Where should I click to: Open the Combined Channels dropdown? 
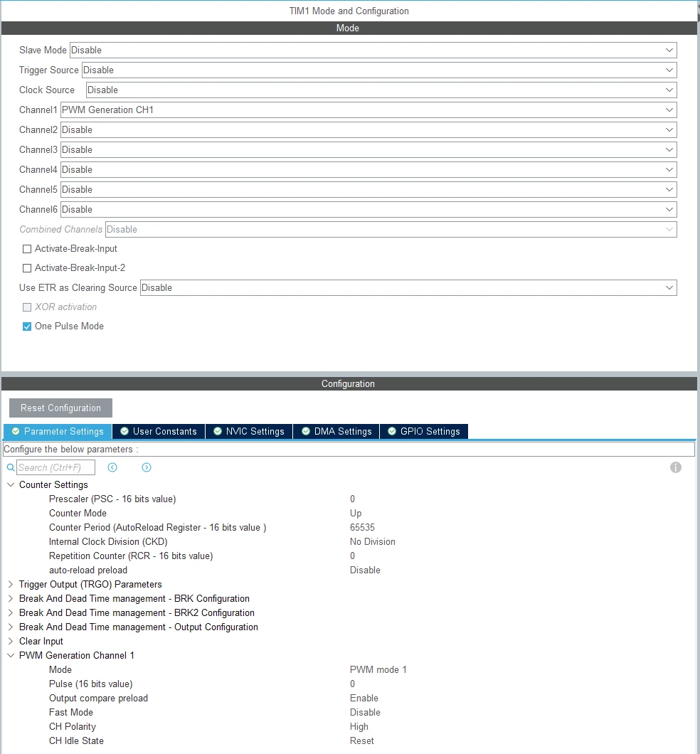[391, 229]
